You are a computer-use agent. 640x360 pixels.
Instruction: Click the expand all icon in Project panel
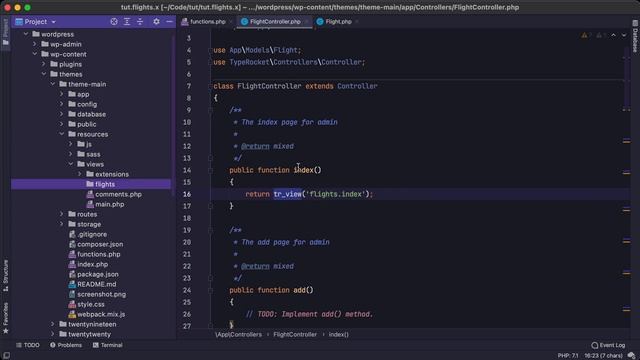(127, 22)
